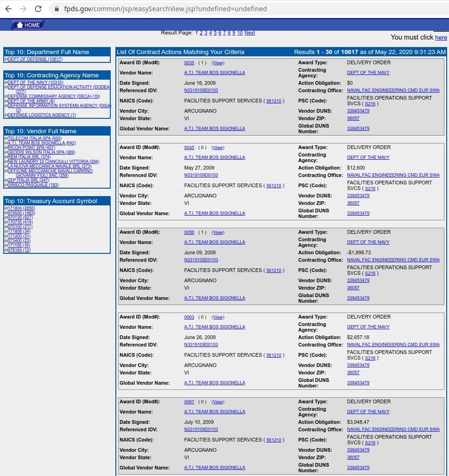Click action obligation value $12,600

point(356,168)
